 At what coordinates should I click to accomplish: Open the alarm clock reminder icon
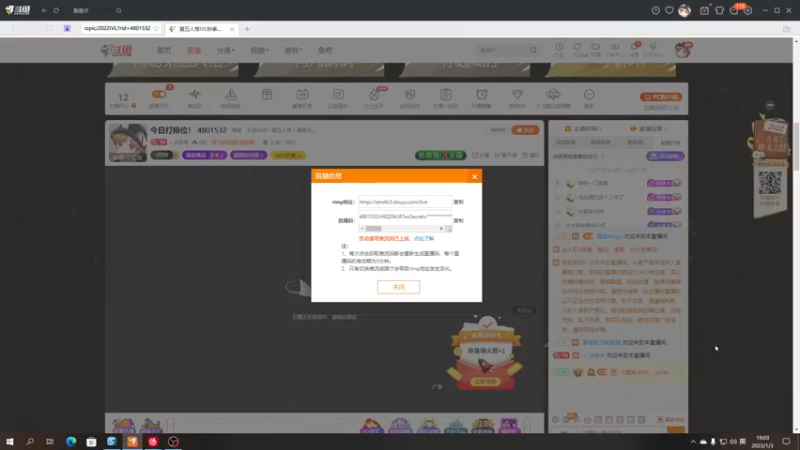481,94
